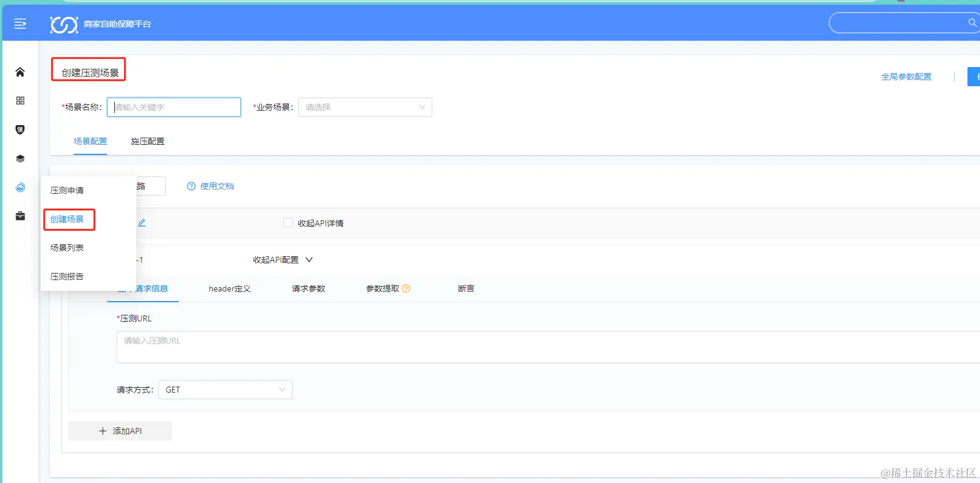Click the 添加API button

pyautogui.click(x=120, y=431)
